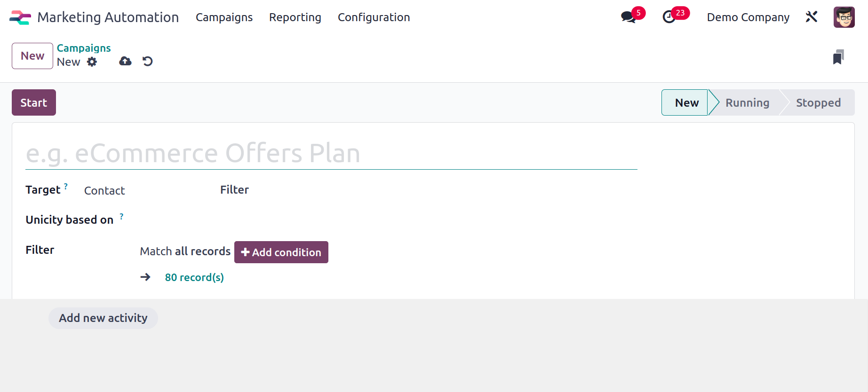Click the campaign name input field

click(331, 153)
